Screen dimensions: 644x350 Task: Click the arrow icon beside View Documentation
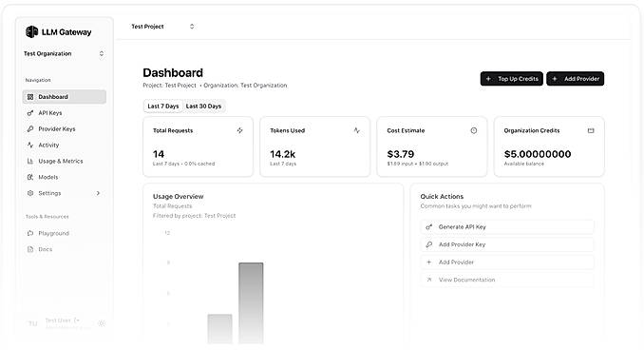pos(428,280)
